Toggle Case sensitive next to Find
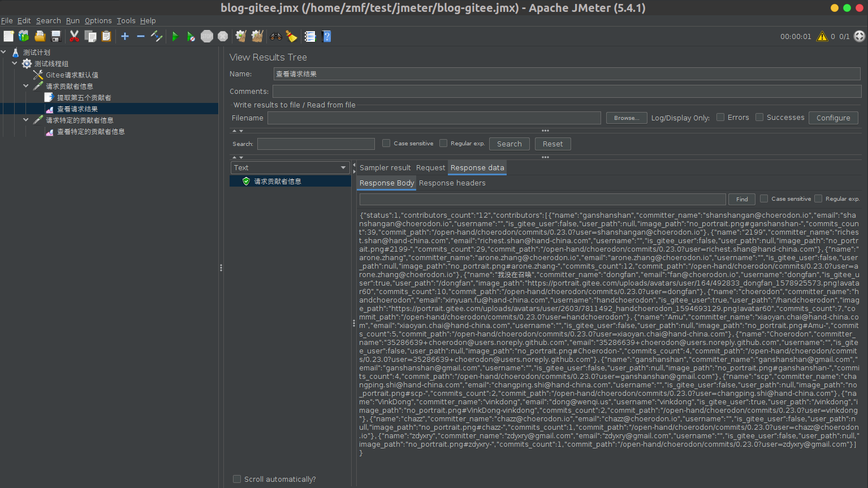 point(764,198)
